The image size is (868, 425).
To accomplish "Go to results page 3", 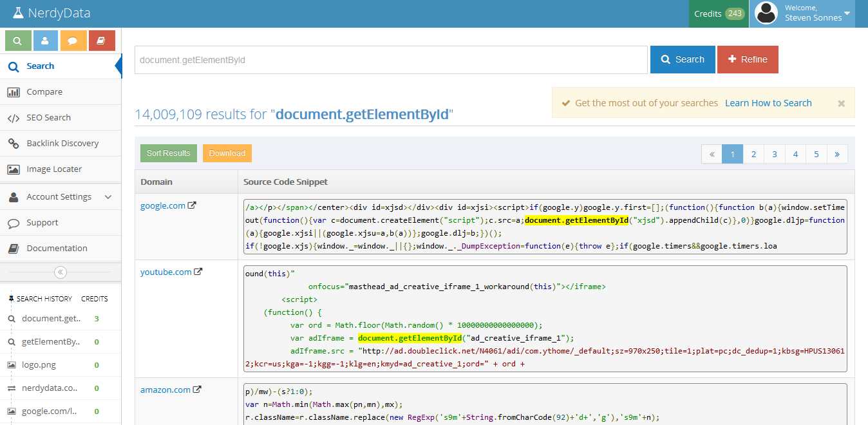I will pos(775,154).
